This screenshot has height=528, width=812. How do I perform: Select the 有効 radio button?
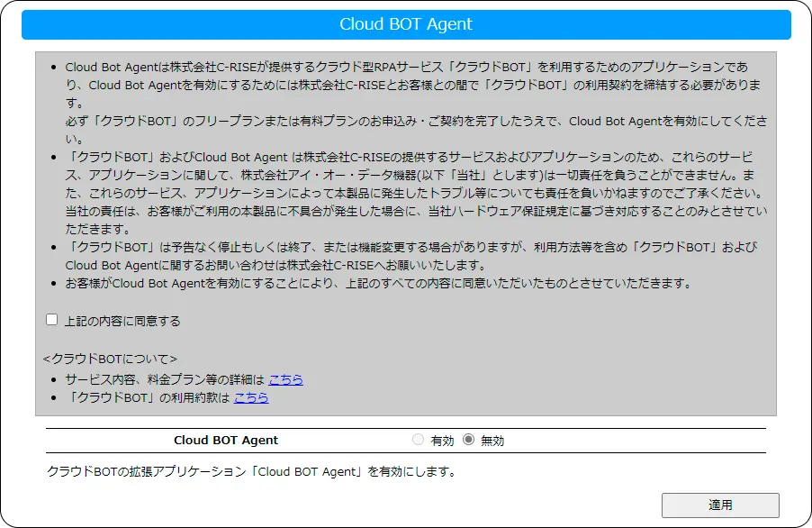coord(418,440)
